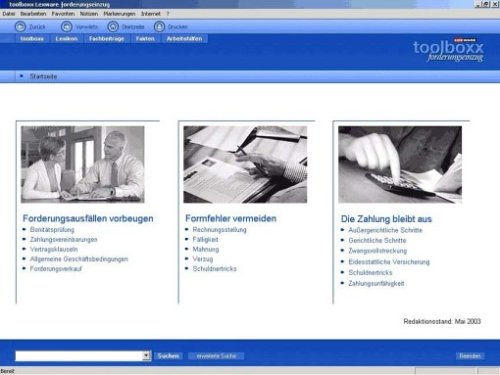Image resolution: width=500 pixels, height=375 pixels.
Task: Open Außergerichtliche Schritte link
Action: [x=385, y=230]
